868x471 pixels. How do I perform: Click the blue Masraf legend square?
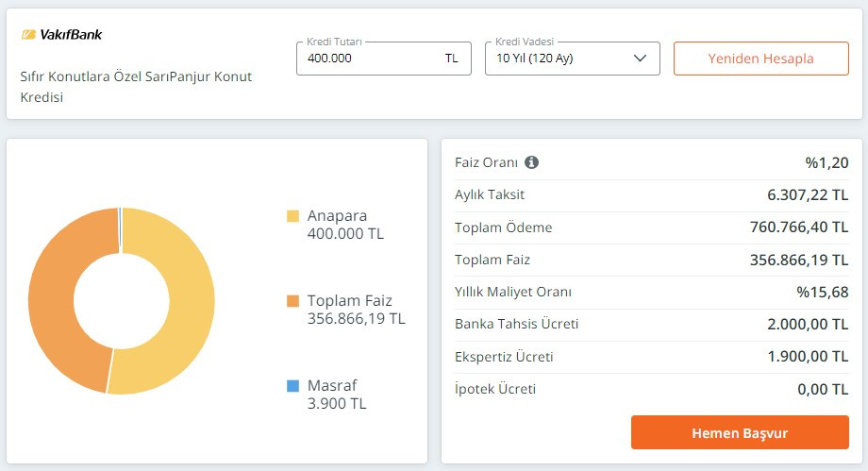pos(292,386)
